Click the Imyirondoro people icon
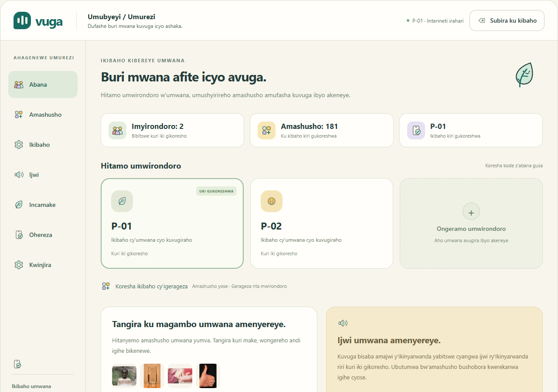Image resolution: width=558 pixels, height=392 pixels. pos(117,130)
